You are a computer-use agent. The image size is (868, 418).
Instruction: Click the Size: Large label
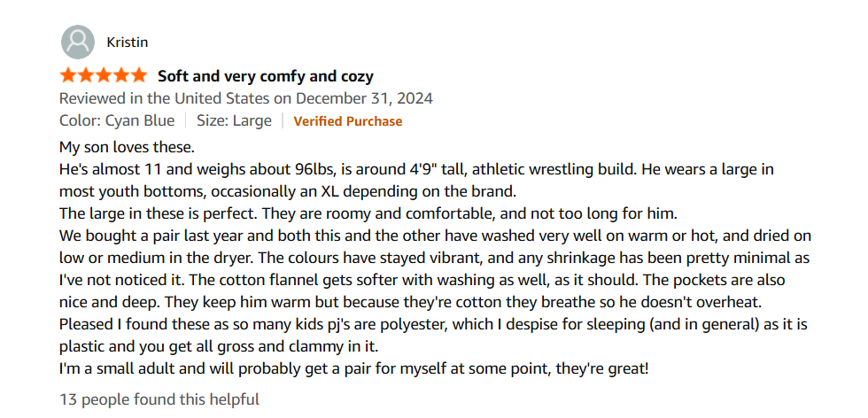point(234,120)
